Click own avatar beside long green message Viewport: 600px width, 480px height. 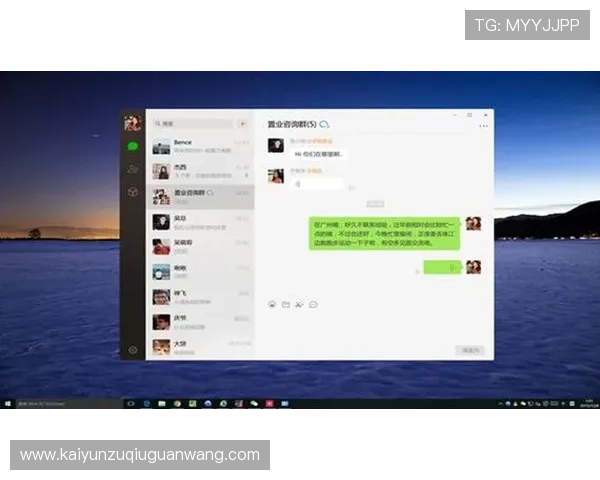tap(473, 224)
